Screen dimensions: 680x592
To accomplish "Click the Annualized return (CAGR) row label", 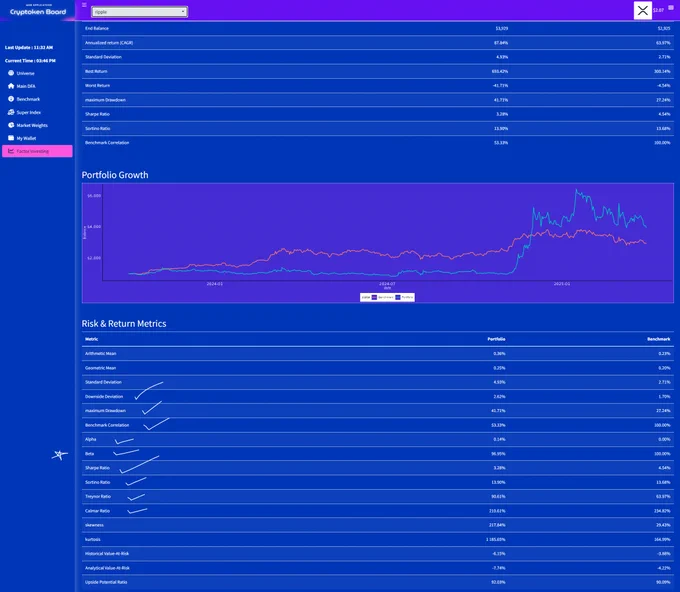I will pos(109,43).
